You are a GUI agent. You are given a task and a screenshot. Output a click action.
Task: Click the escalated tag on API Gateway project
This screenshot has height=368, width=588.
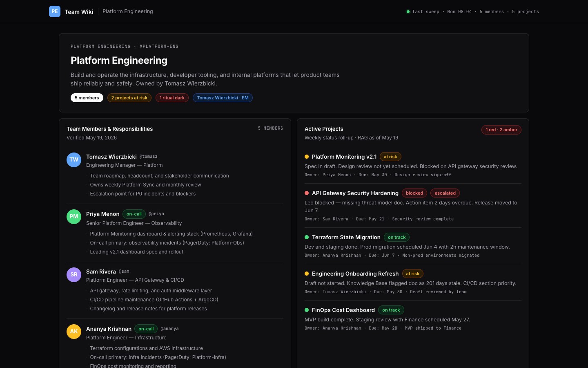coord(445,193)
